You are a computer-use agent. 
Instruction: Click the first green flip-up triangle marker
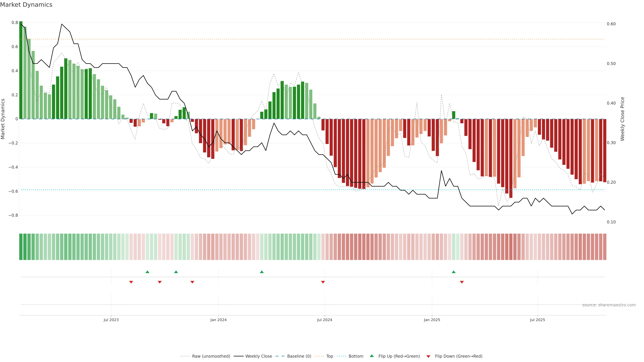pyautogui.click(x=147, y=272)
